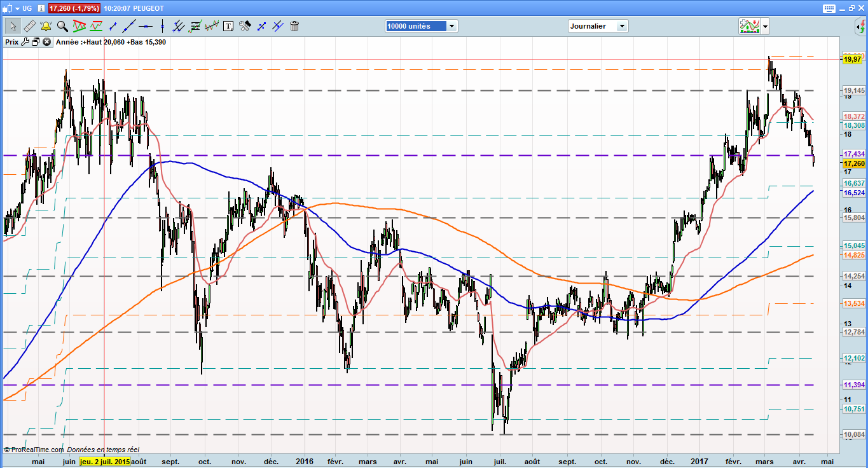Click the 10:20:07 timestamp in title bar
The height and width of the screenshot is (468, 868).
click(118, 8)
